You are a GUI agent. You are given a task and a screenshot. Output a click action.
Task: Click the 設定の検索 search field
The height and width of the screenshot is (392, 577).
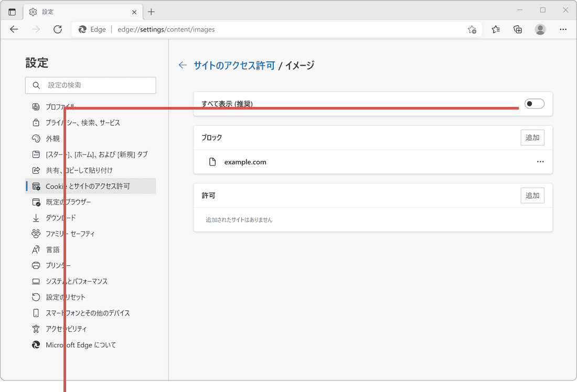(x=90, y=85)
